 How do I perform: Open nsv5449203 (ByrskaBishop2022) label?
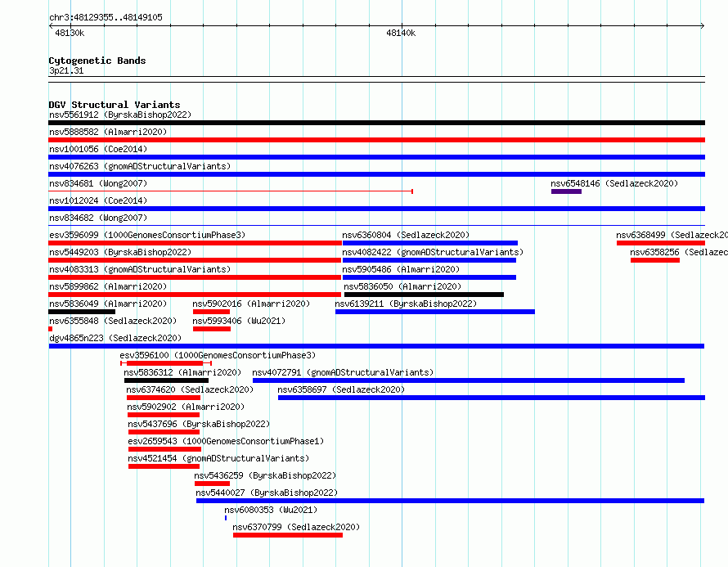point(120,252)
